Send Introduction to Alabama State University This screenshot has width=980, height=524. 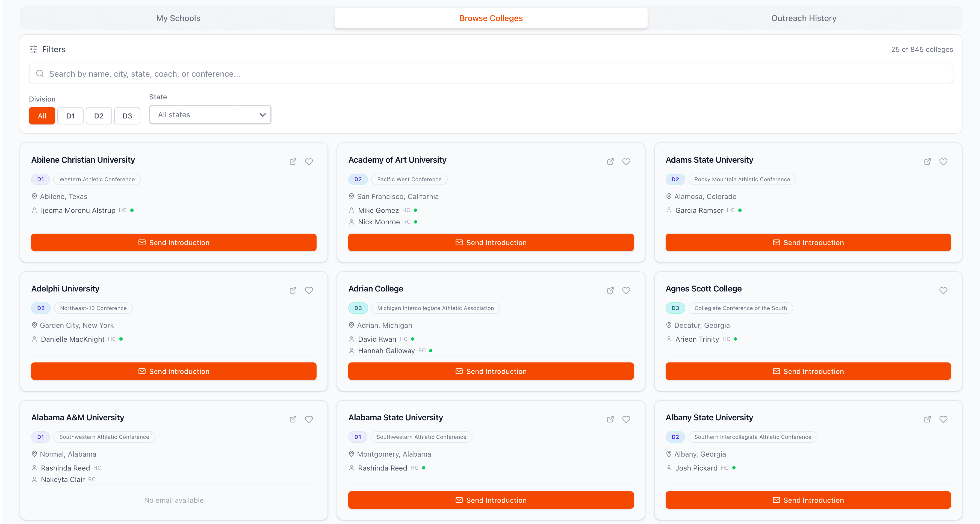tap(491, 501)
